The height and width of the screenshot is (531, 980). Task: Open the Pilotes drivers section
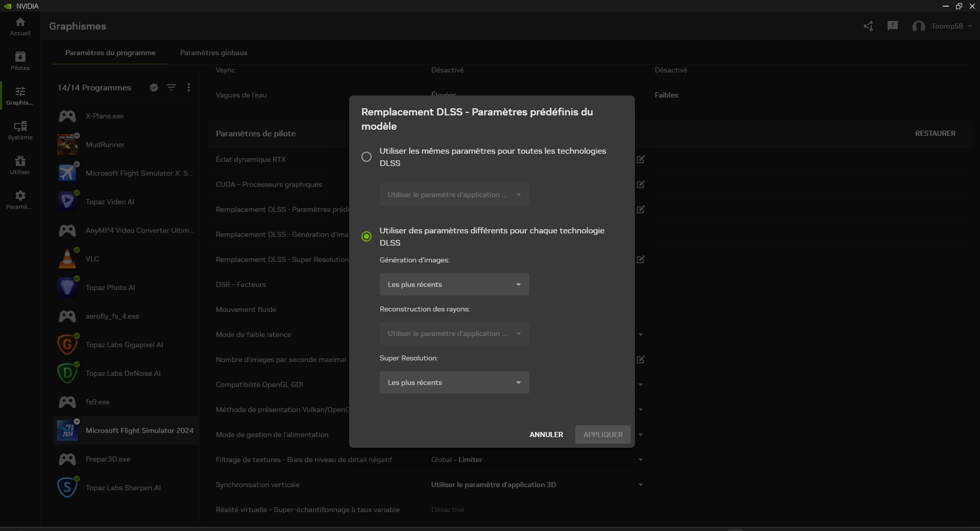click(x=20, y=61)
